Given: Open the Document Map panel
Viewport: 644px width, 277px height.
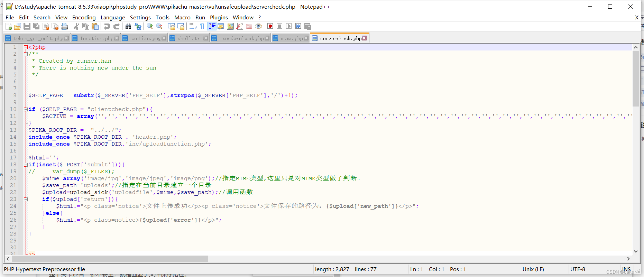Looking at the screenshot, I should 230,26.
